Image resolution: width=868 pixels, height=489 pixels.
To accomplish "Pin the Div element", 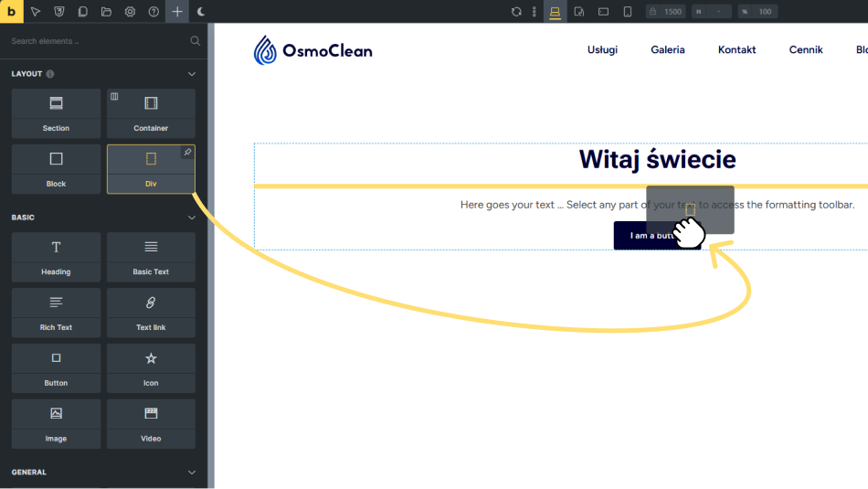I will (x=187, y=153).
